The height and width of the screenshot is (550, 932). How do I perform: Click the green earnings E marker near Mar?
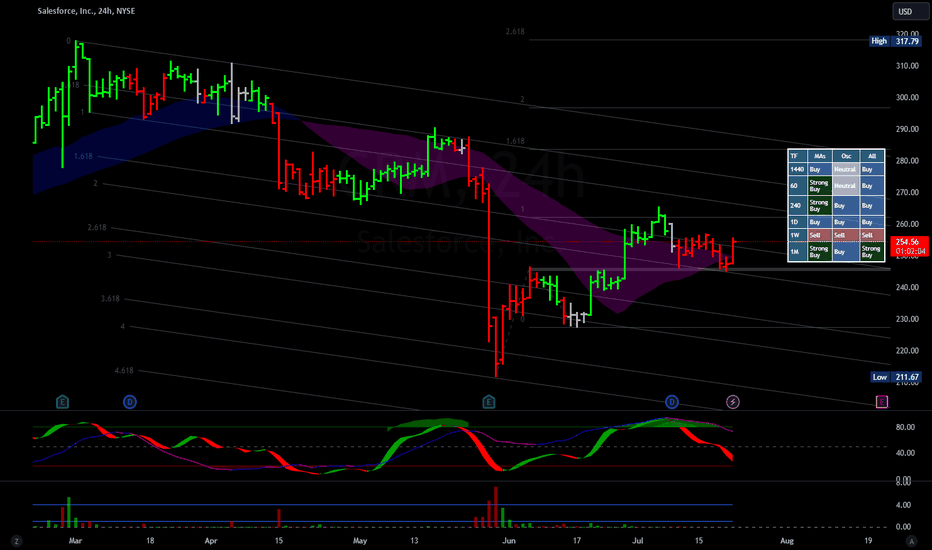click(x=62, y=402)
